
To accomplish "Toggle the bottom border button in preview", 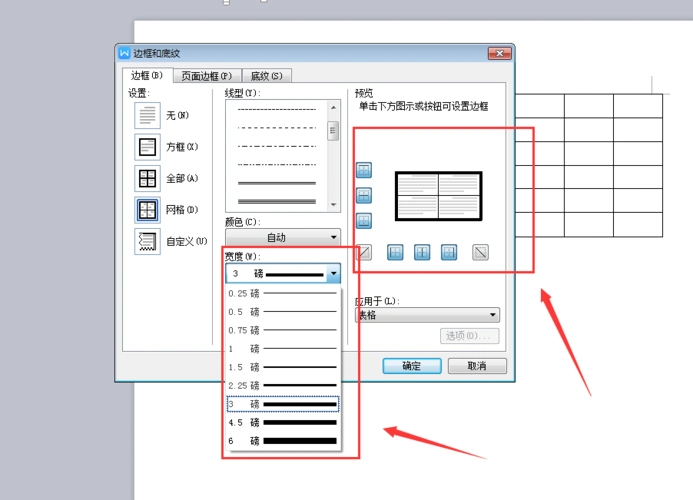I will [364, 220].
